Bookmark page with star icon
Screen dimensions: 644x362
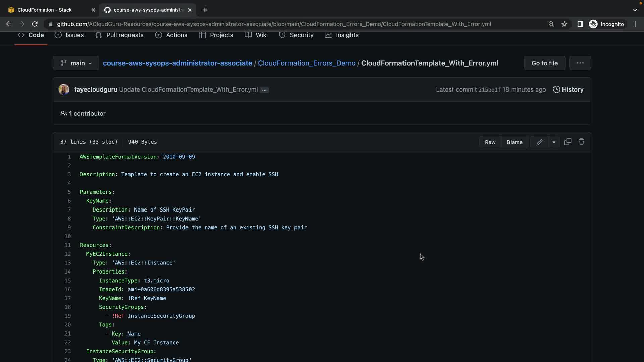tap(564, 24)
